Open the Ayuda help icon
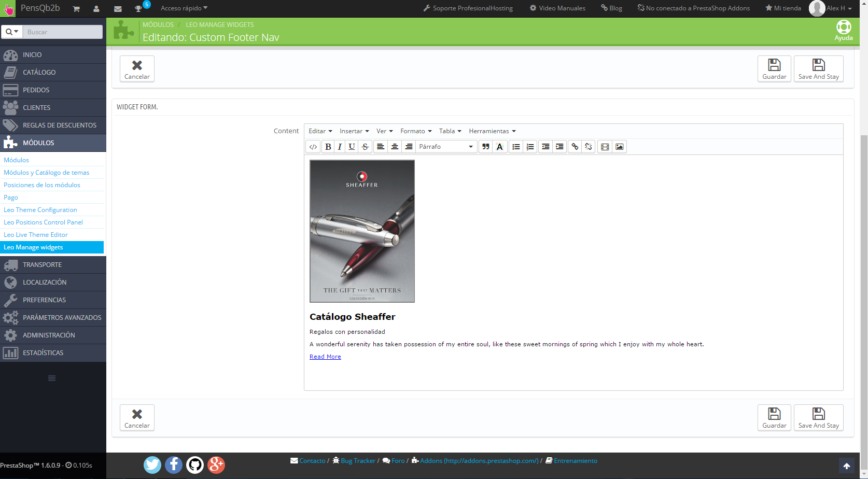Screen dimensions: 868x479 point(844,30)
